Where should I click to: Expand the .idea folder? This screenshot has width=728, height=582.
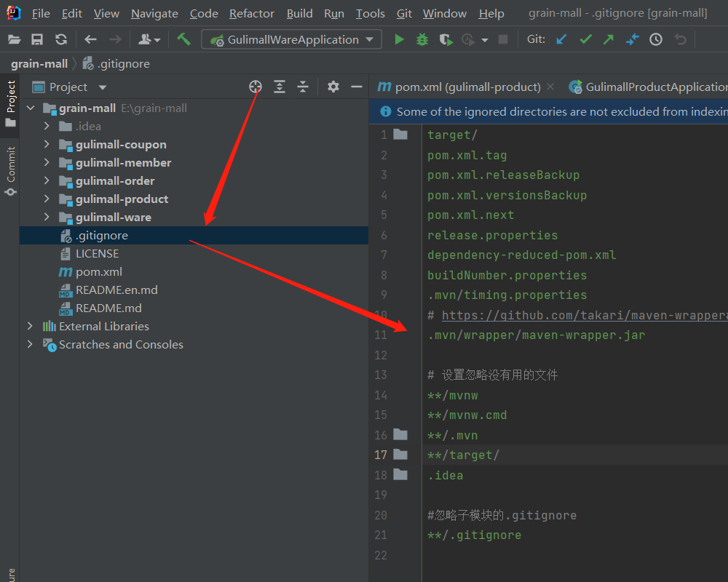tap(47, 126)
